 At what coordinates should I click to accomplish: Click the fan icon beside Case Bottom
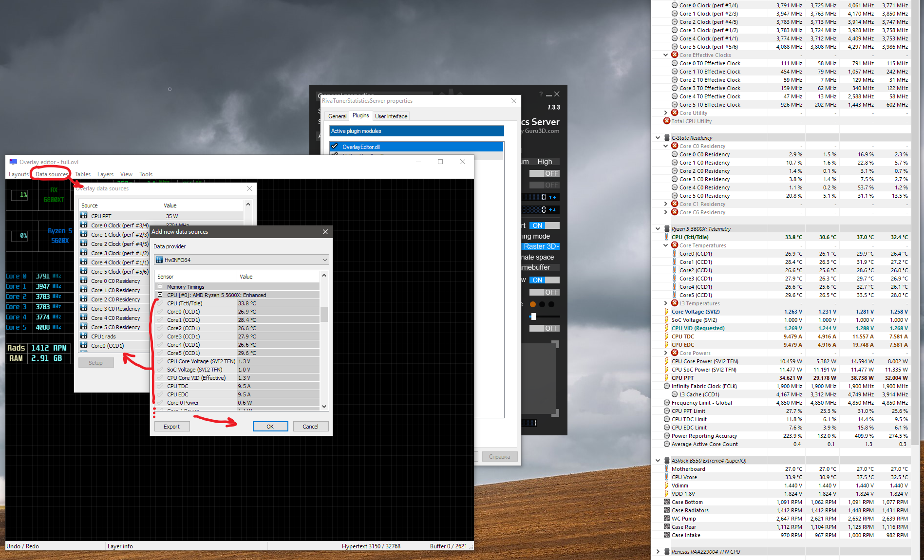(667, 502)
